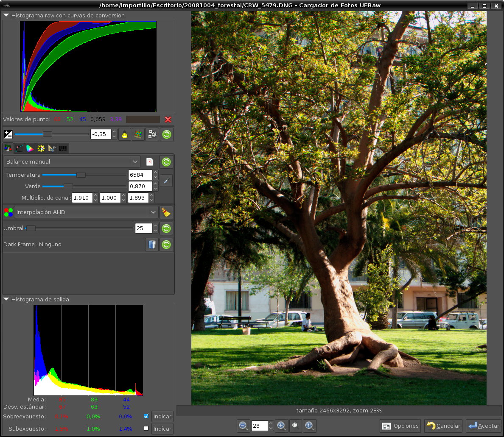Viewport: 504px width, 437px height.
Task: Zoom out with the minus magnifier
Action: (x=244, y=426)
